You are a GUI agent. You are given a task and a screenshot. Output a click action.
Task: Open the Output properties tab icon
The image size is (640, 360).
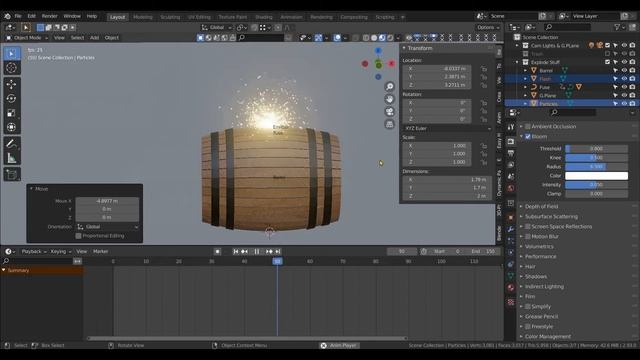(511, 153)
